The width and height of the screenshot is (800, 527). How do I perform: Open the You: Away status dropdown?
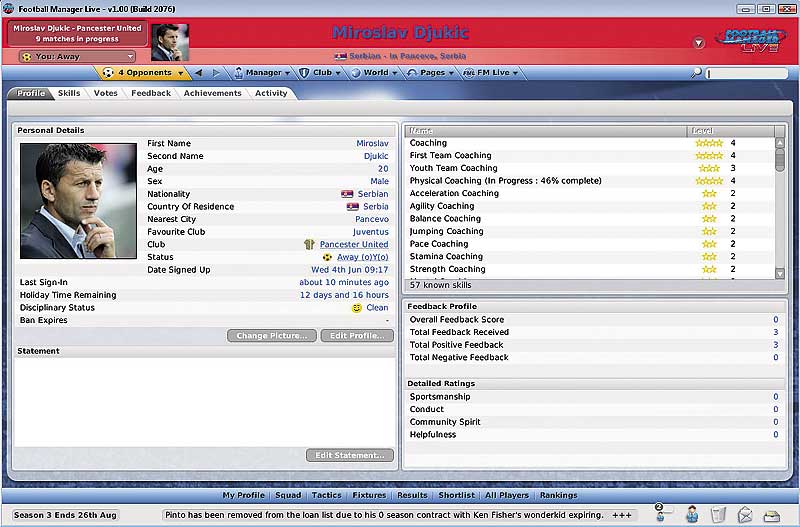click(77, 57)
